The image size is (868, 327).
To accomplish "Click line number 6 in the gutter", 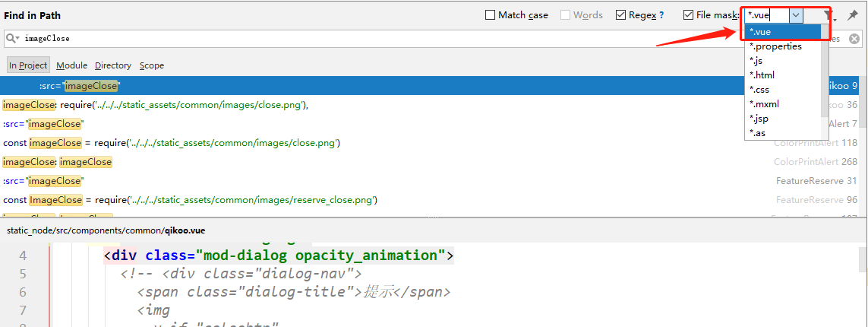I will point(23,291).
